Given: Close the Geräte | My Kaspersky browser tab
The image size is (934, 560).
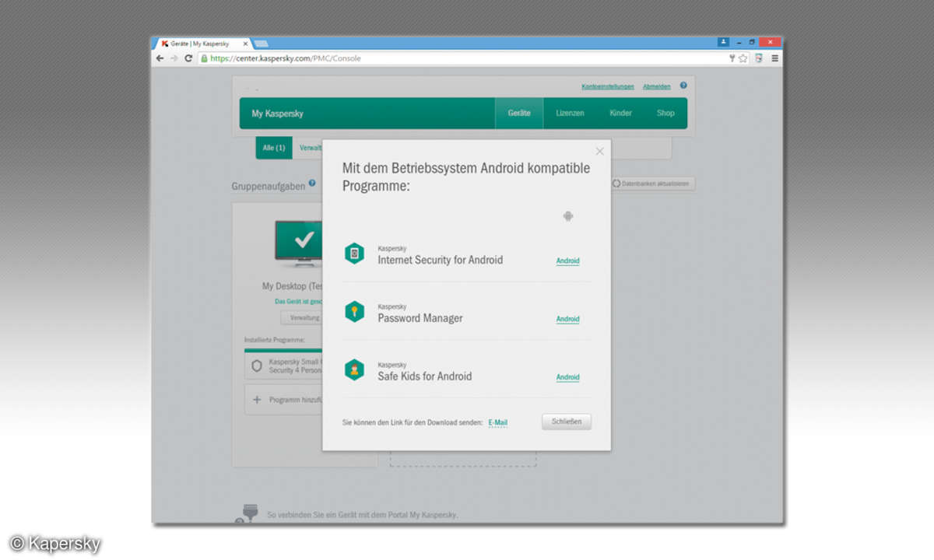Looking at the screenshot, I should point(245,44).
